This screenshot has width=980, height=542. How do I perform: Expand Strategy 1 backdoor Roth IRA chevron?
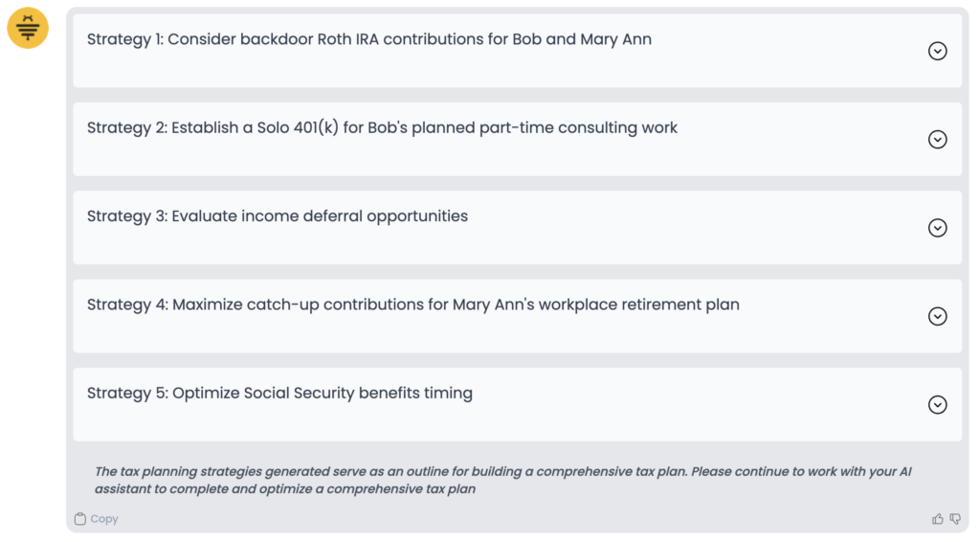pos(938,51)
